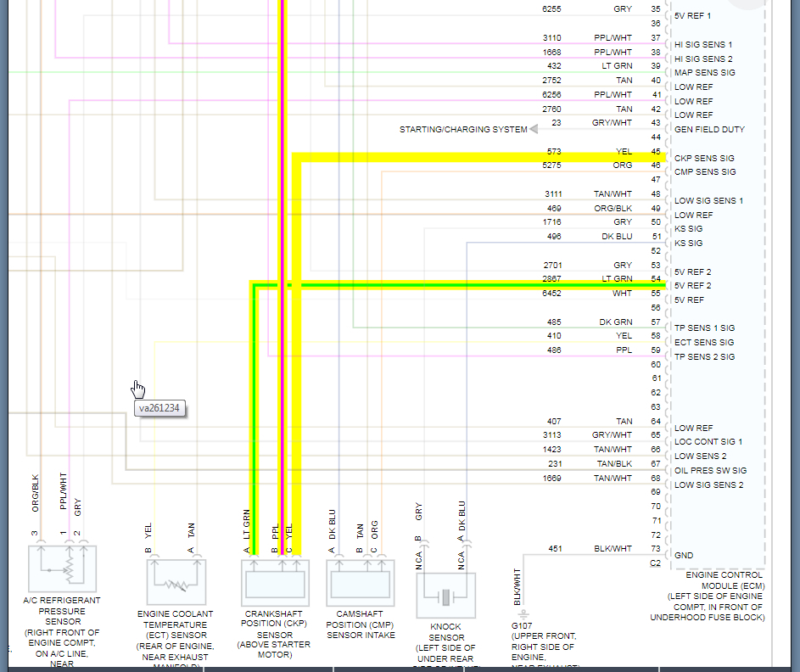
Task: Click the LOC CONT SIG 1 label
Action: click(708, 442)
